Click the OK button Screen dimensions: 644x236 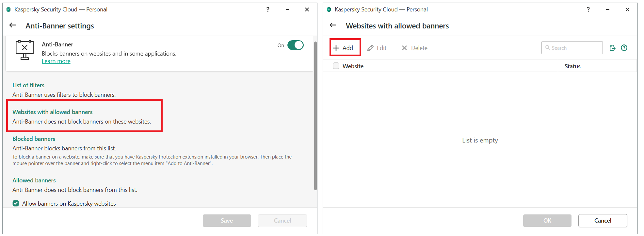coord(547,221)
